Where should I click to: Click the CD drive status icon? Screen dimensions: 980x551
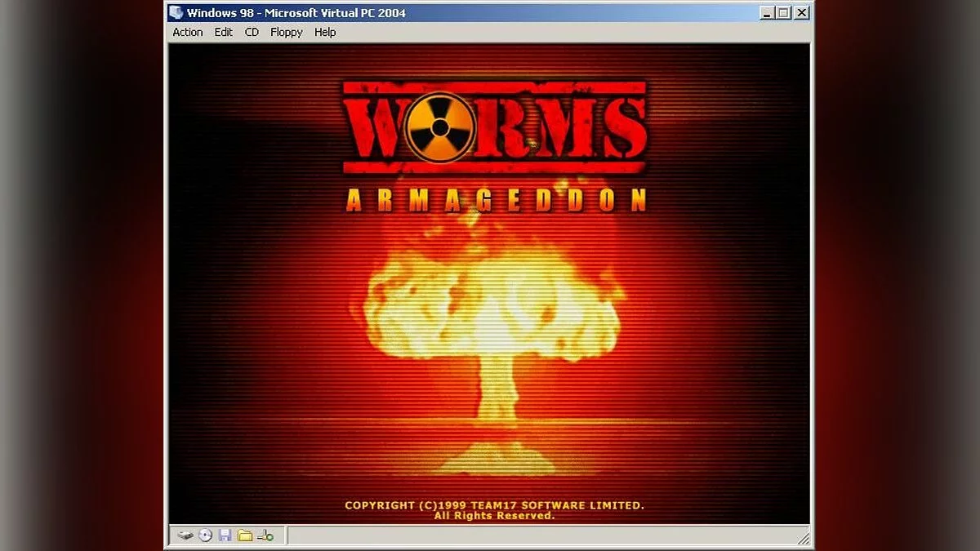[205, 535]
